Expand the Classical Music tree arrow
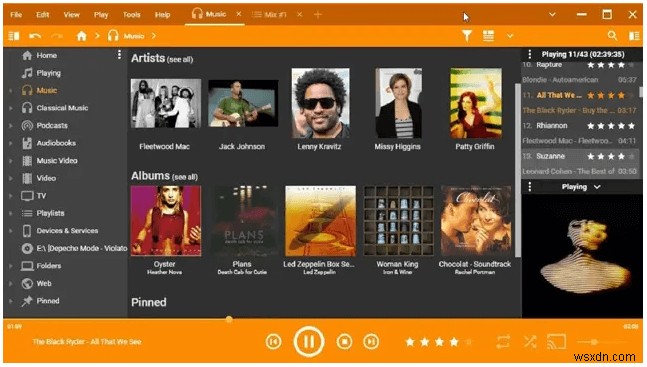 pyautogui.click(x=11, y=108)
